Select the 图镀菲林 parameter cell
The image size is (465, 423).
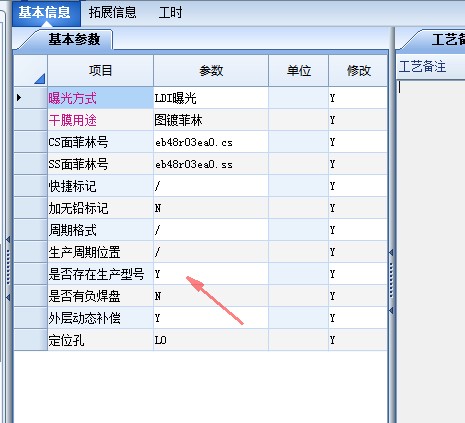(211, 120)
